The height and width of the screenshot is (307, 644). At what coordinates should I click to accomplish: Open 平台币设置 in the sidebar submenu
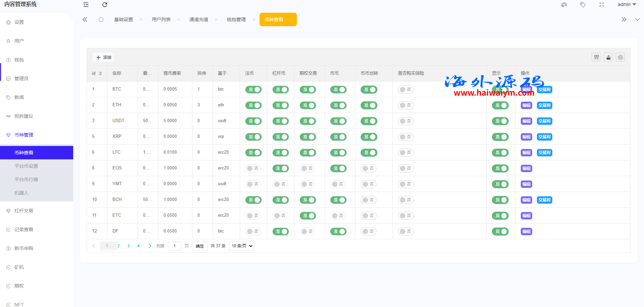coord(26,166)
